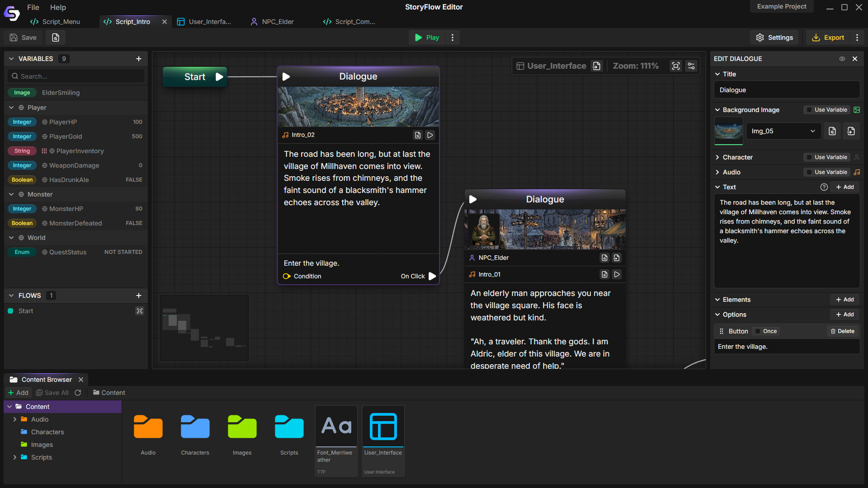Toggle visibility in the Edit Dialogue header
This screenshot has width=868, height=488.
click(842, 59)
